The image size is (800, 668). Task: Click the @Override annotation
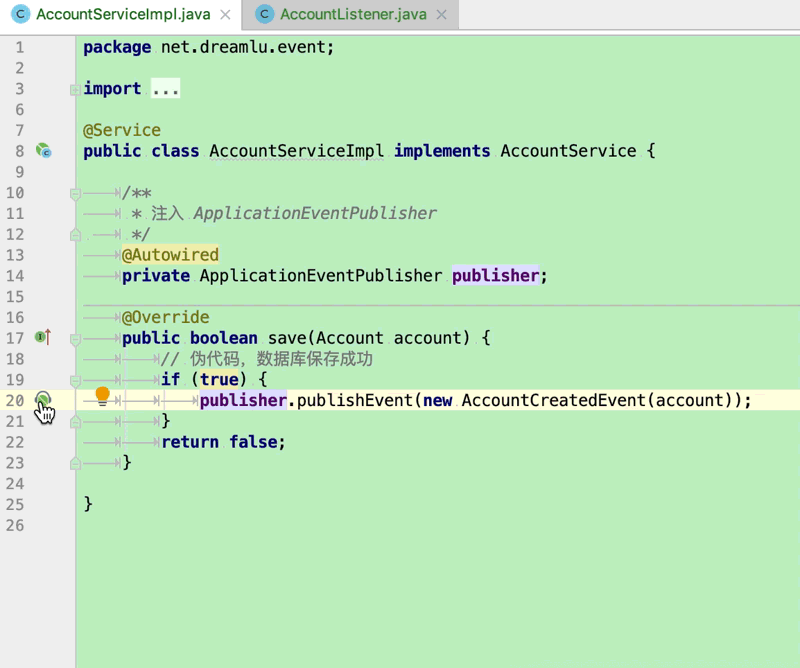[166, 317]
